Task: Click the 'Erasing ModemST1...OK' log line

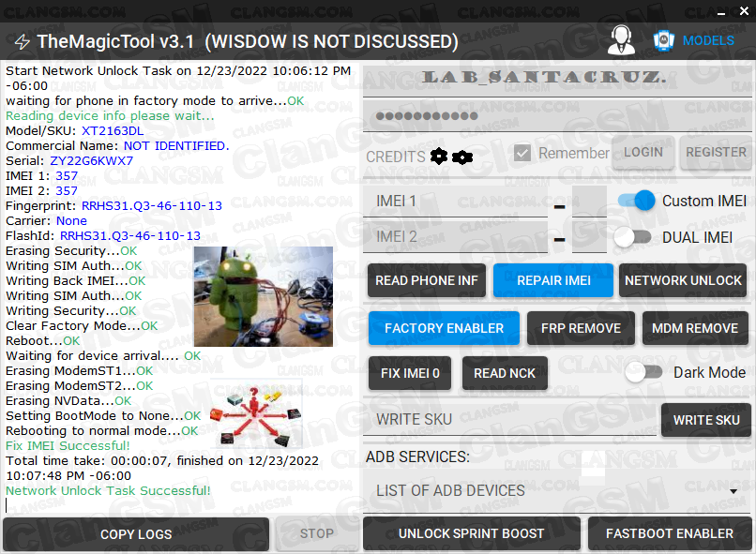Action: pos(79,371)
